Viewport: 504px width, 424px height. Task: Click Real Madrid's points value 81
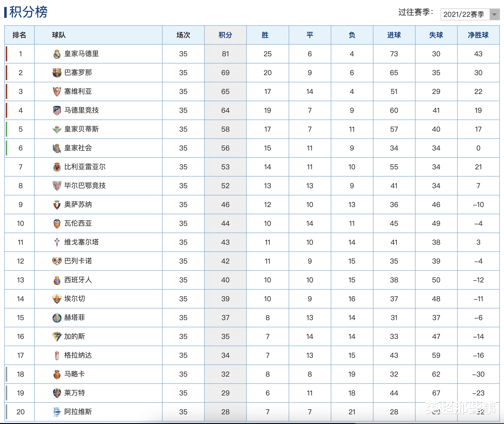click(x=225, y=54)
